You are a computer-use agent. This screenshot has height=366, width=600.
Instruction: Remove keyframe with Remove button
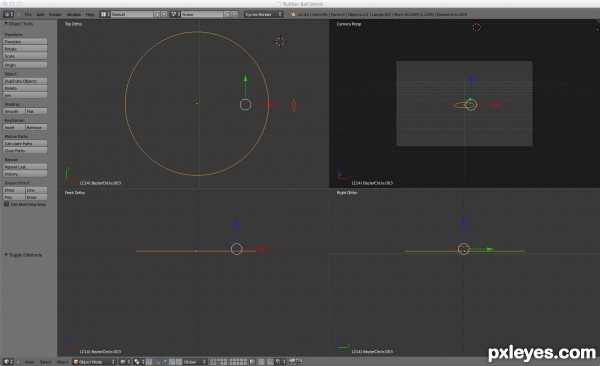click(x=36, y=127)
